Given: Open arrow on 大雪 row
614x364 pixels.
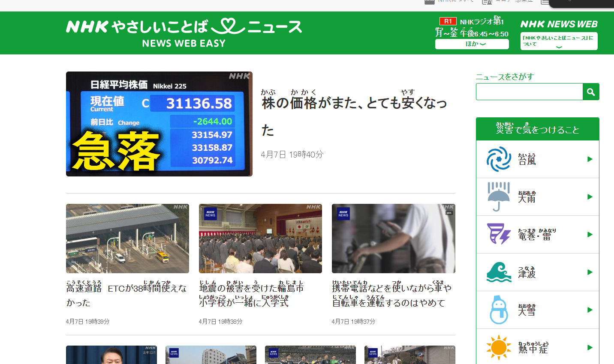Looking at the screenshot, I should [x=590, y=310].
